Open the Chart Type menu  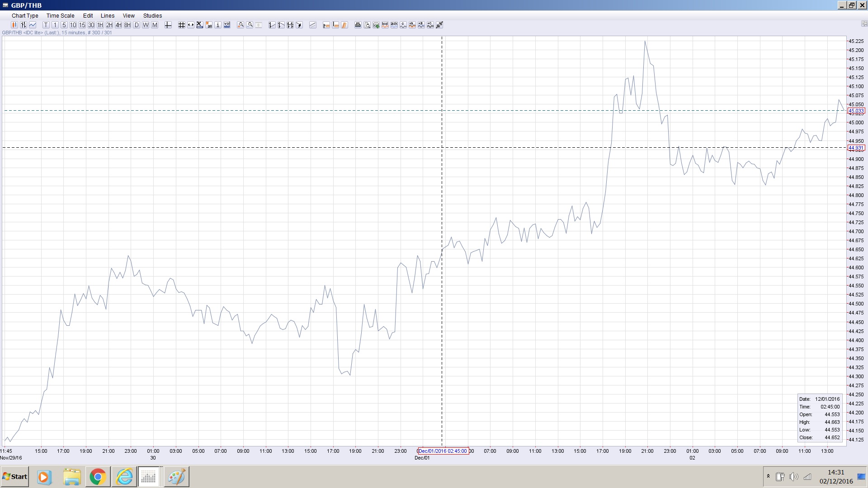click(25, 15)
